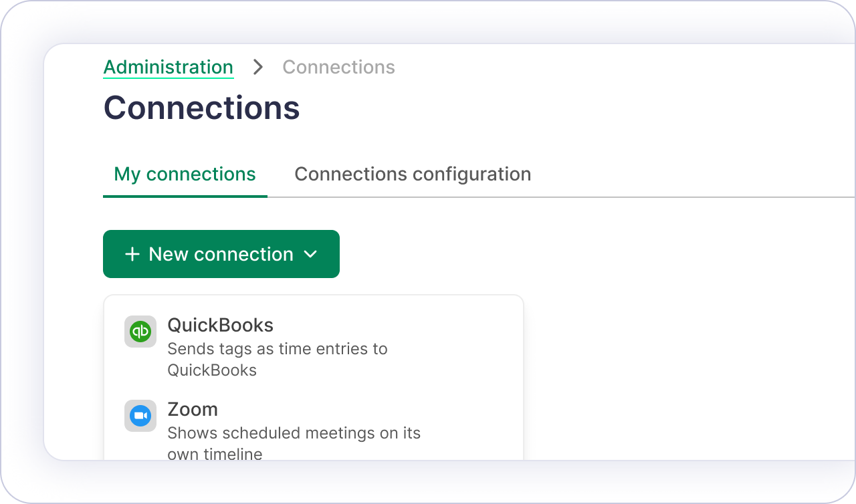
Task: Click the green underline beneath My connections
Action: pyautogui.click(x=185, y=196)
